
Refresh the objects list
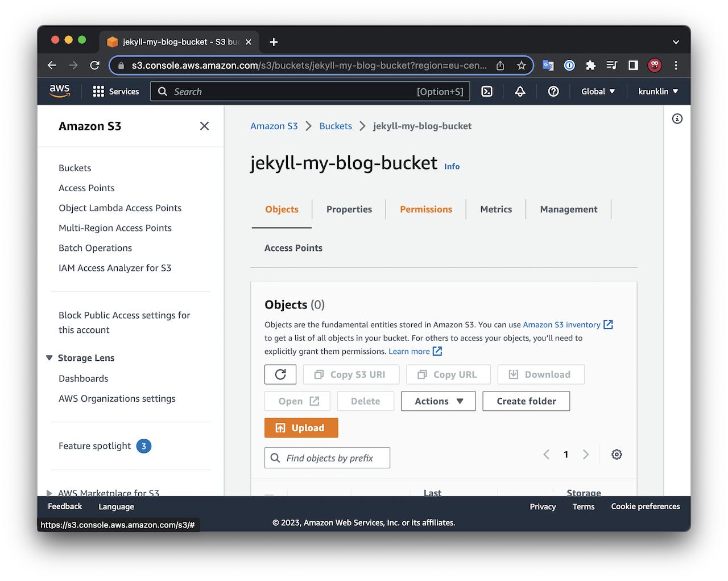tap(280, 374)
